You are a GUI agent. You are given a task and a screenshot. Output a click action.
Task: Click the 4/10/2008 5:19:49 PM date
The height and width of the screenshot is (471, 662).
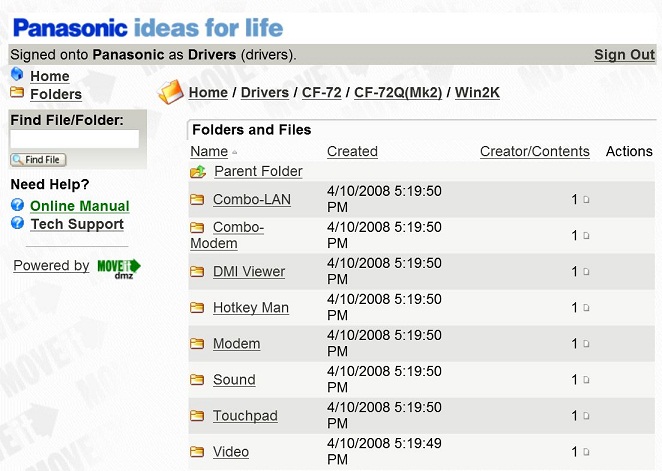point(384,451)
